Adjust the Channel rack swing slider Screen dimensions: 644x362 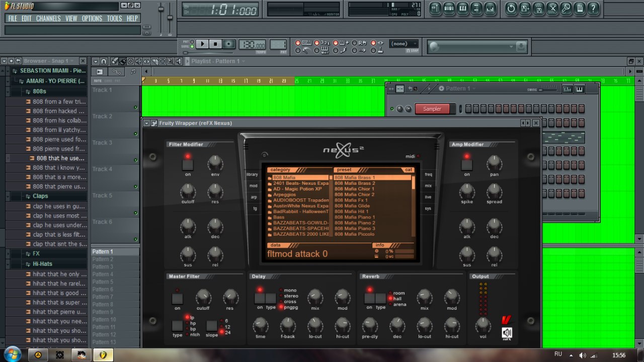(x=548, y=89)
